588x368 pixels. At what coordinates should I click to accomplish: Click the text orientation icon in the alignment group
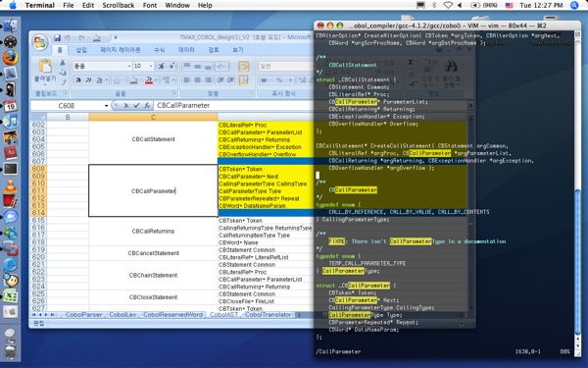[x=221, y=67]
